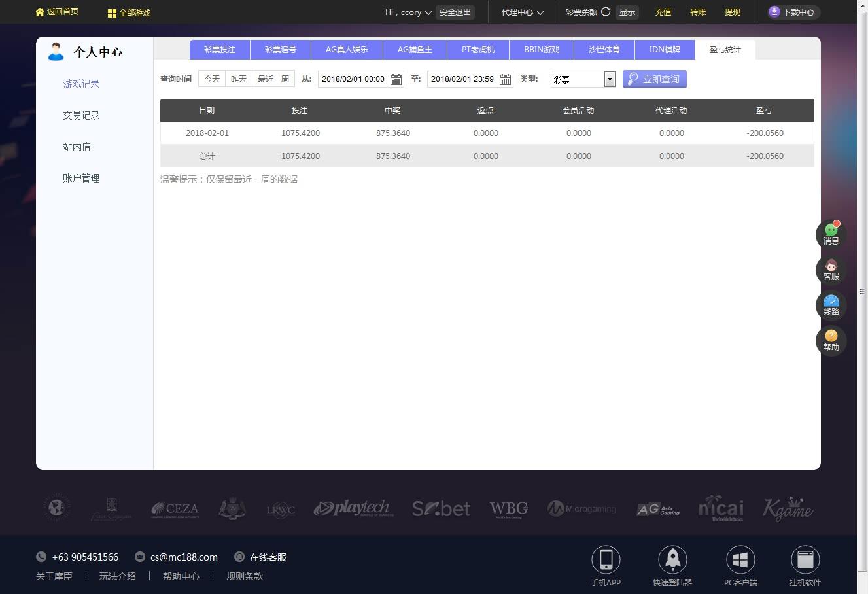Open the calendar icon for start date

point(396,79)
